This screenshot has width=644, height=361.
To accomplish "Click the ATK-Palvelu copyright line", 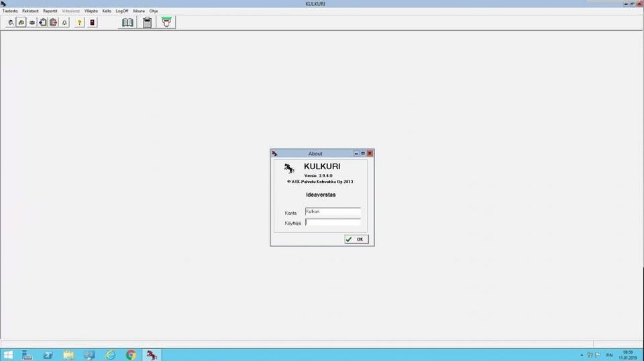I will (320, 182).
